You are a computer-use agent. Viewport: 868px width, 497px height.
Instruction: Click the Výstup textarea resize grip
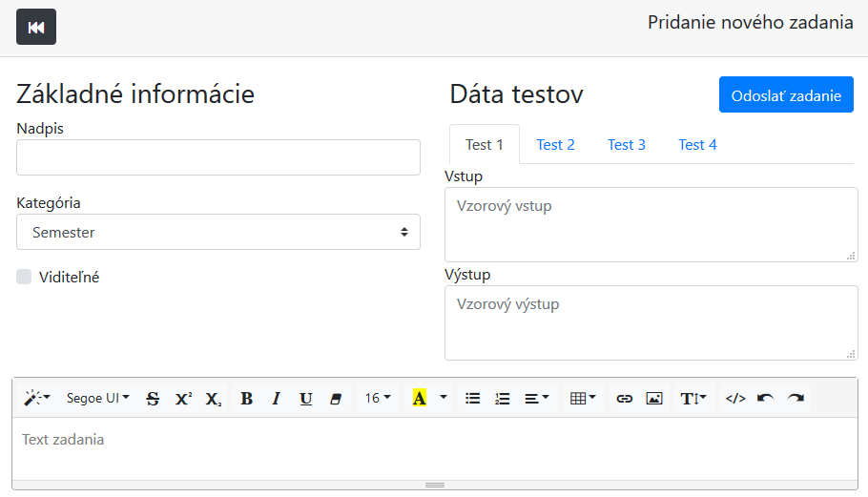coord(851,354)
